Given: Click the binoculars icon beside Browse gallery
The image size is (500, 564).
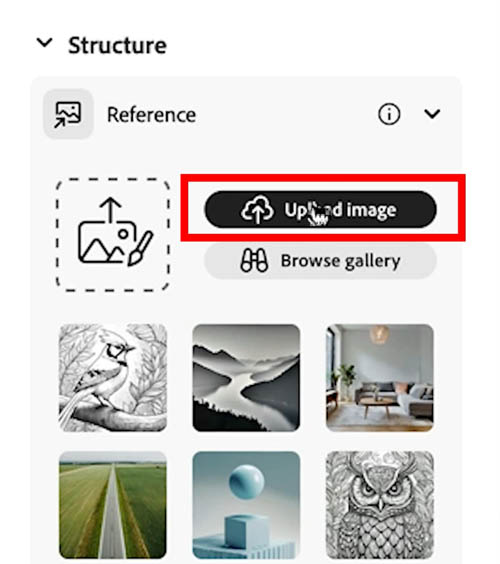Looking at the screenshot, I should (254, 260).
